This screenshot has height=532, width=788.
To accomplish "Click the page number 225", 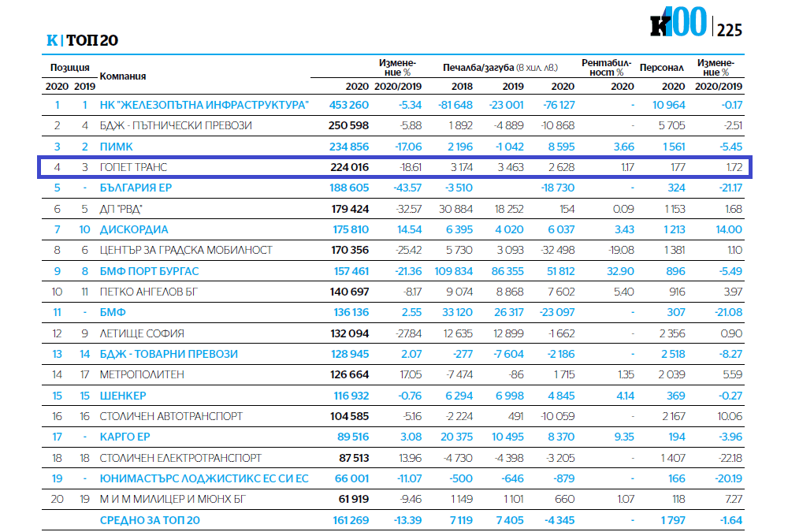I will coord(729,29).
